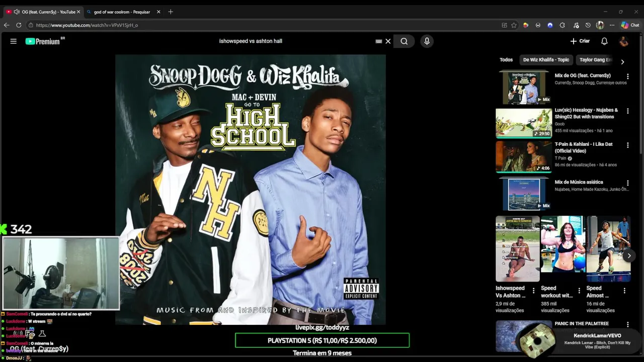Click the webcam overlay feed

pos(61,273)
